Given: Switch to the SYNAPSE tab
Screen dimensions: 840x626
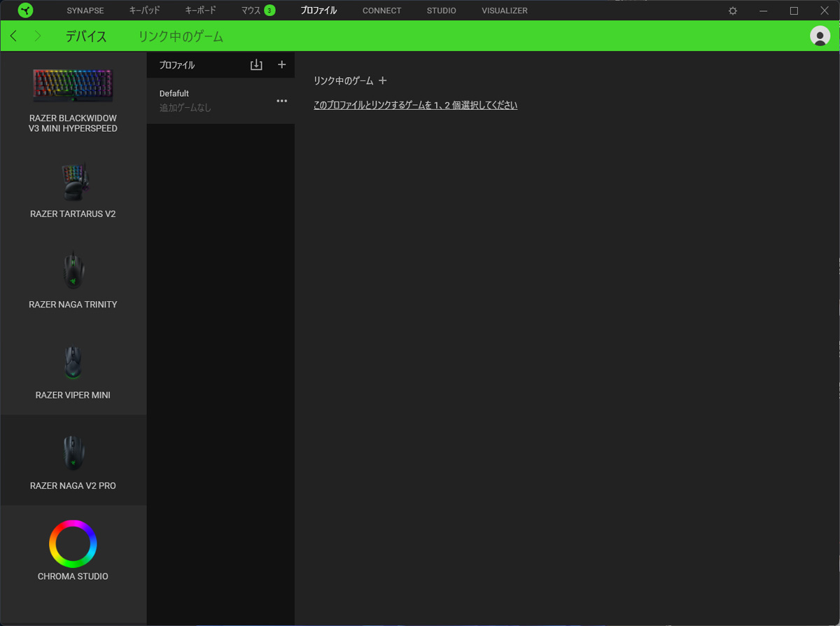Looking at the screenshot, I should coord(85,11).
